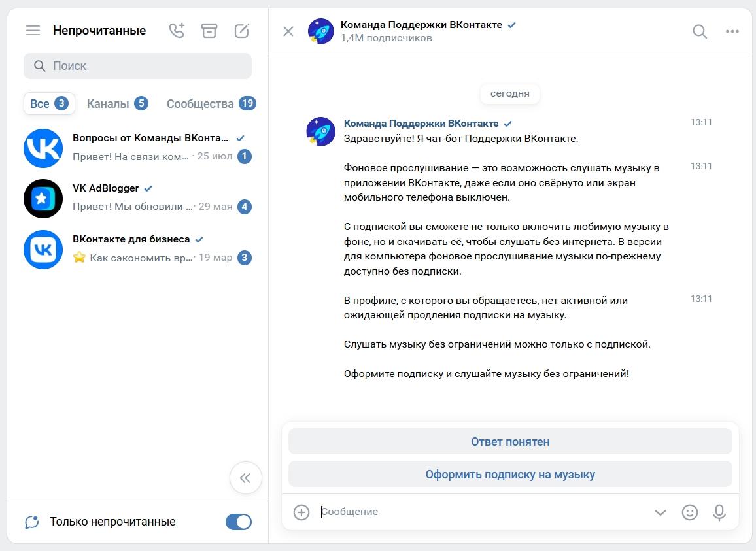Open the hamburger menu beside Непрочитанные
The width and height of the screenshot is (756, 551).
(x=33, y=31)
